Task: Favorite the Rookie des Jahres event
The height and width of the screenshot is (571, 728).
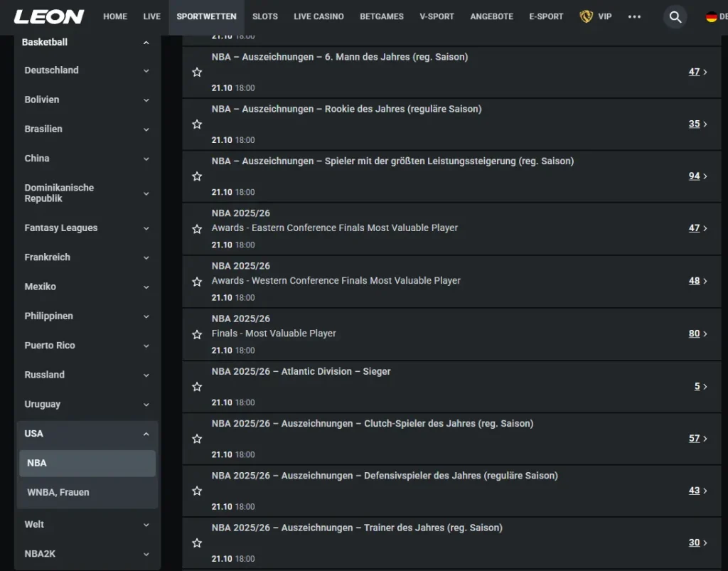Action: pyautogui.click(x=197, y=124)
